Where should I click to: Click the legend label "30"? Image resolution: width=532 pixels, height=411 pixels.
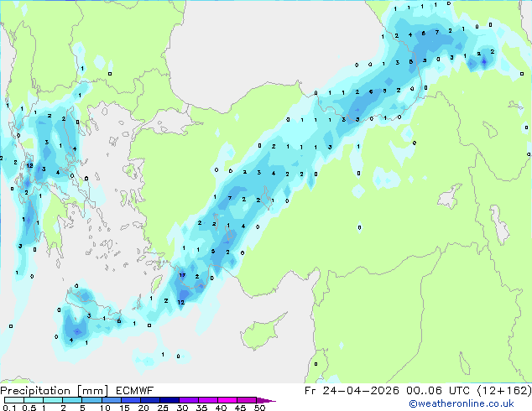coord(182,408)
